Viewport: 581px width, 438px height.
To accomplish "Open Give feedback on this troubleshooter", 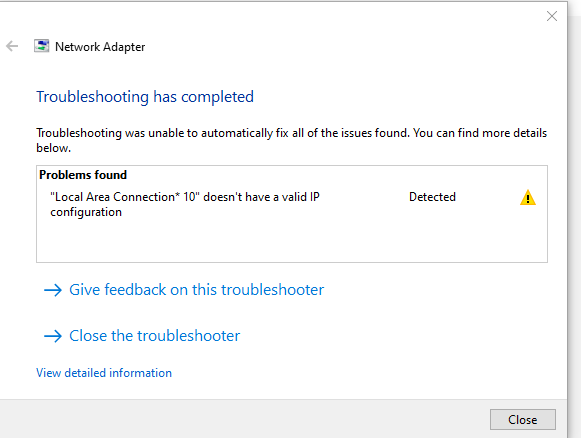I will tap(196, 290).
